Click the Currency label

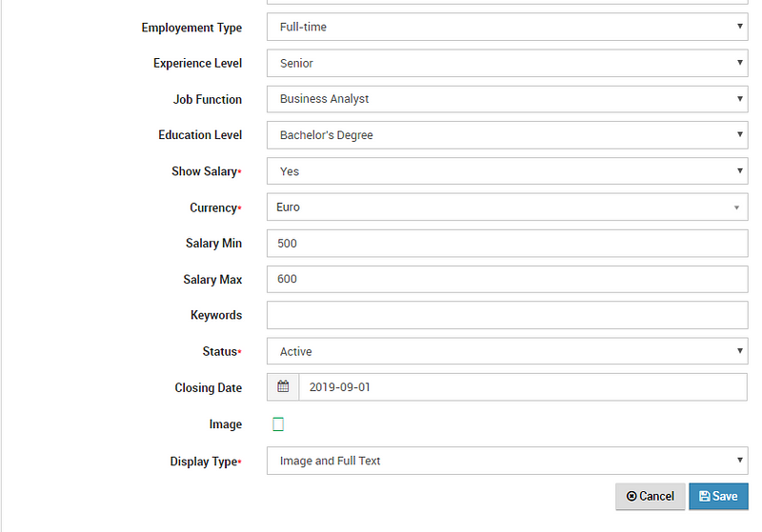coord(213,207)
